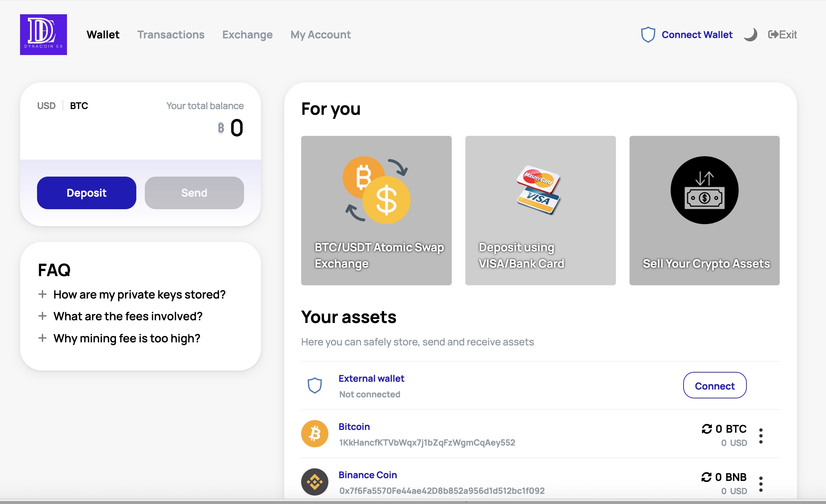The height and width of the screenshot is (504, 826).
Task: Open the Transactions tab
Action: pos(171,35)
